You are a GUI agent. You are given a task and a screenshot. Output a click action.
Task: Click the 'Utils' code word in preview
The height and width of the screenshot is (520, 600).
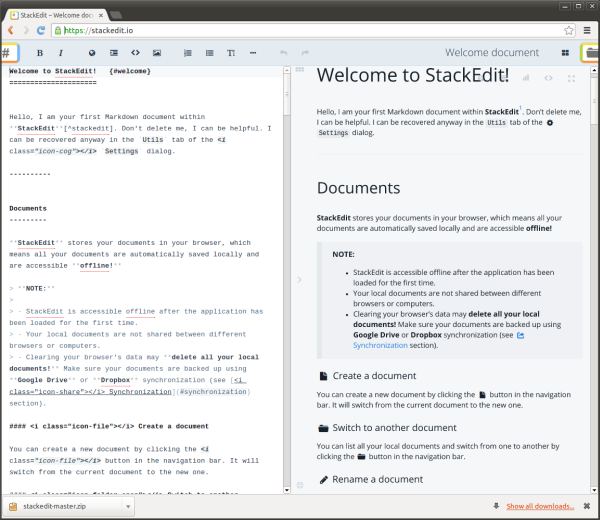(x=496, y=123)
